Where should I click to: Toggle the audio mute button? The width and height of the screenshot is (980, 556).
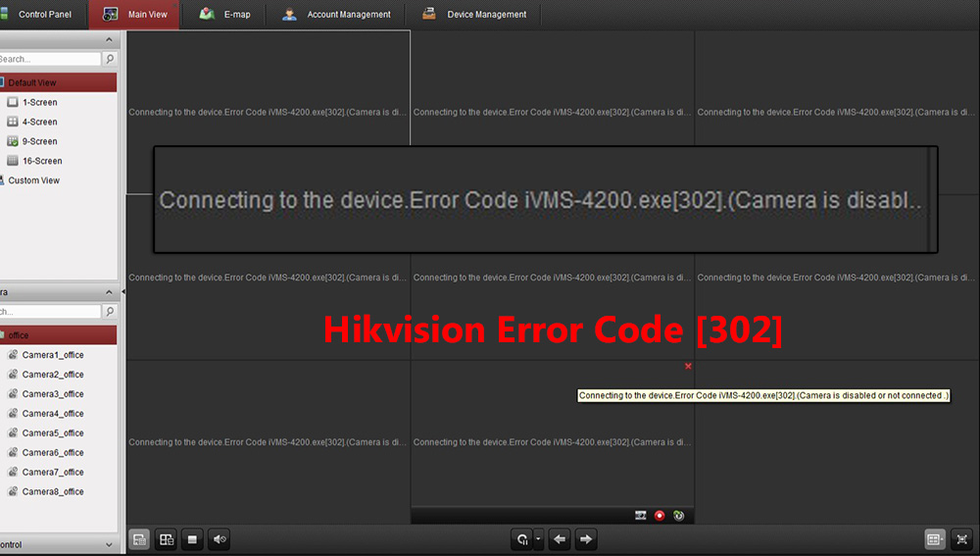220,539
